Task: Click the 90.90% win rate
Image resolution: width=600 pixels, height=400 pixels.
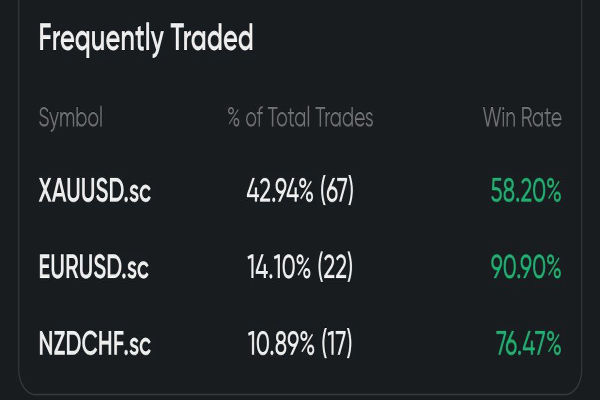Action: pyautogui.click(x=526, y=268)
